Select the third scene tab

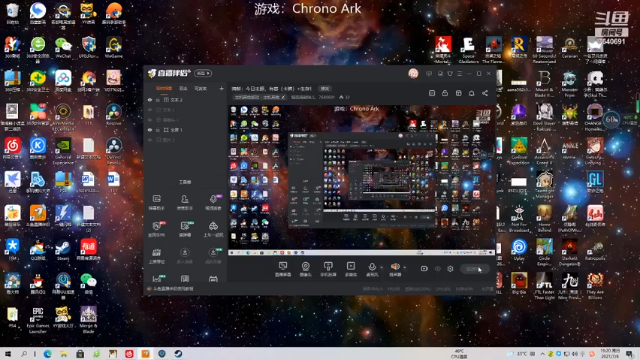(200, 88)
